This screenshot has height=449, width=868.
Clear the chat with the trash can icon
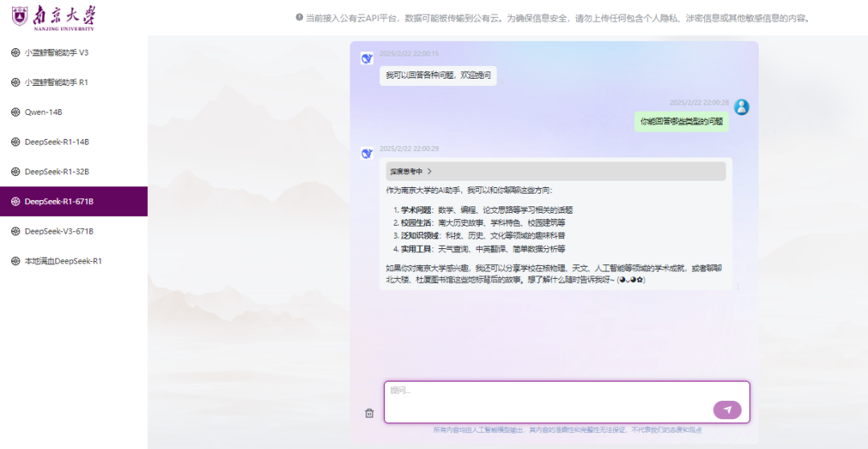tap(369, 413)
